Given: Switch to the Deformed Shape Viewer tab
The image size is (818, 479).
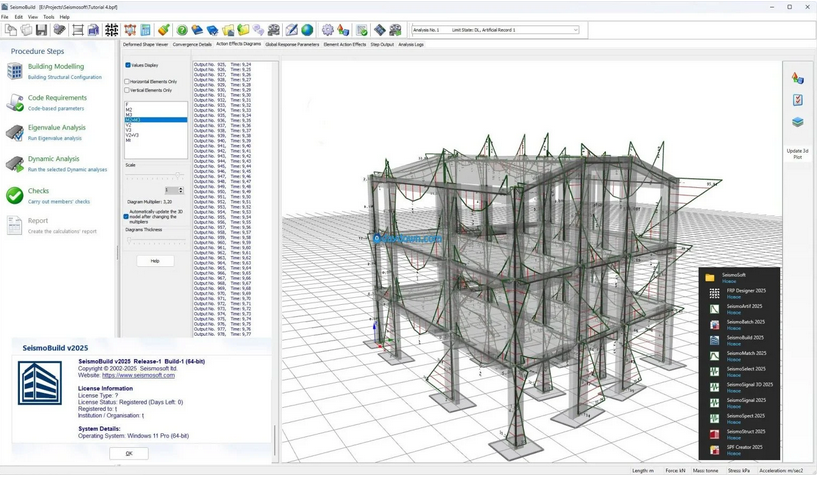Looking at the screenshot, I should point(146,44).
